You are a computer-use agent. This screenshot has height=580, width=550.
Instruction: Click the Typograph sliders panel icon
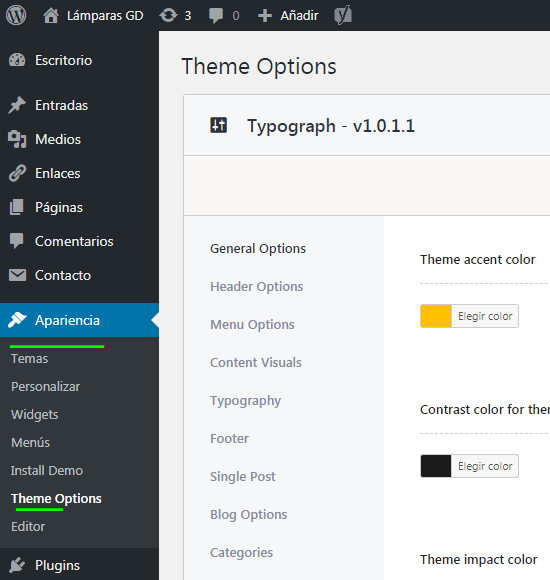219,125
